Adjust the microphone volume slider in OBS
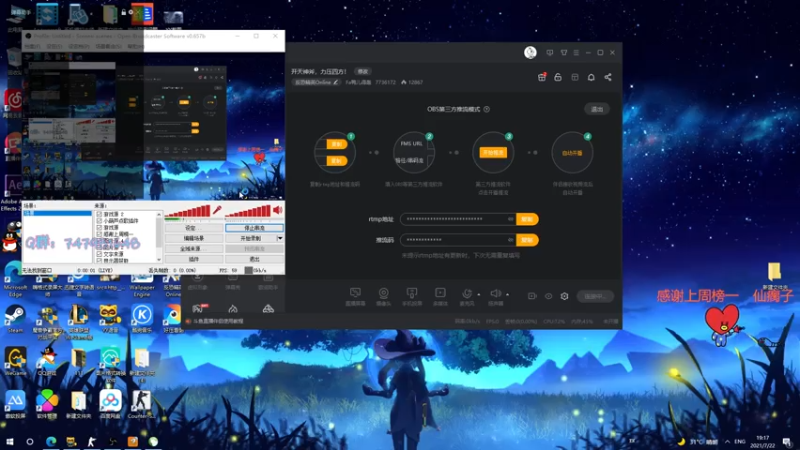Image resolution: width=800 pixels, height=450 pixels. pos(187,211)
